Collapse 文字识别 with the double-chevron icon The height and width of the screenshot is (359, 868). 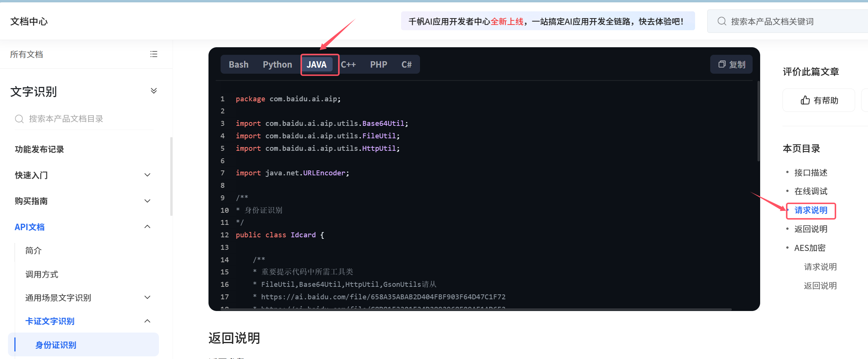(x=154, y=90)
